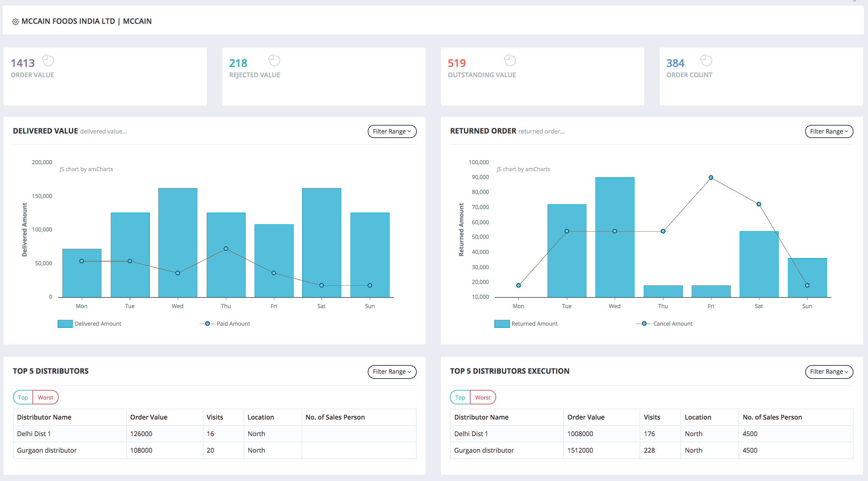Open Filter Range dropdown in Top 5 Distributors panel
This screenshot has width=868, height=481.
coord(392,372)
